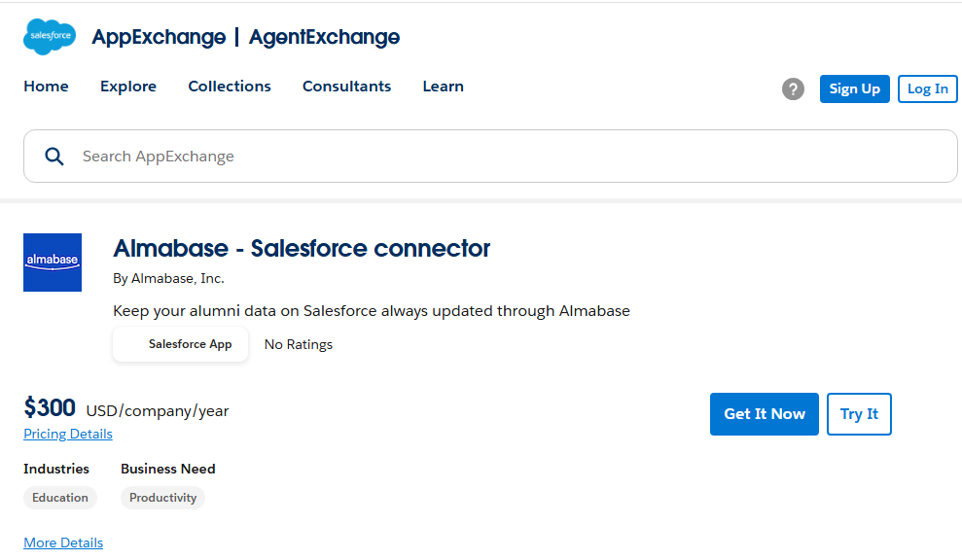Click the search magnifier icon
The image size is (962, 560).
pyautogui.click(x=54, y=157)
